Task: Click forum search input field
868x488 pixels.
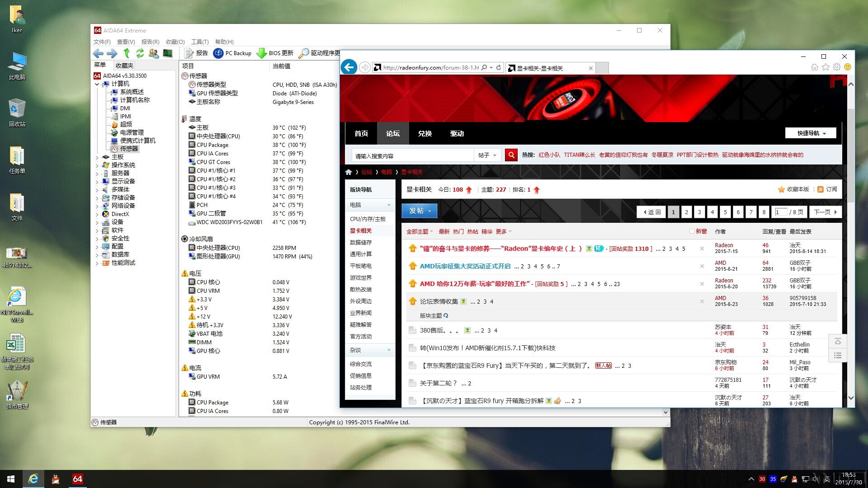Action: coord(412,155)
